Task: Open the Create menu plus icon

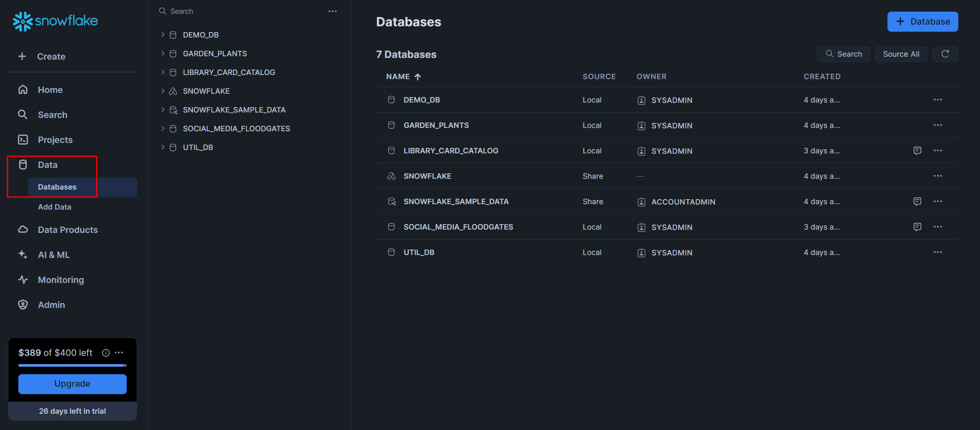Action: click(x=22, y=56)
